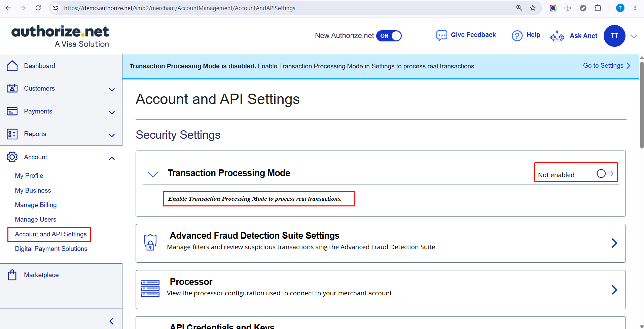The image size is (644, 329).
Task: Open My Profile in Account menu
Action: pyautogui.click(x=29, y=175)
